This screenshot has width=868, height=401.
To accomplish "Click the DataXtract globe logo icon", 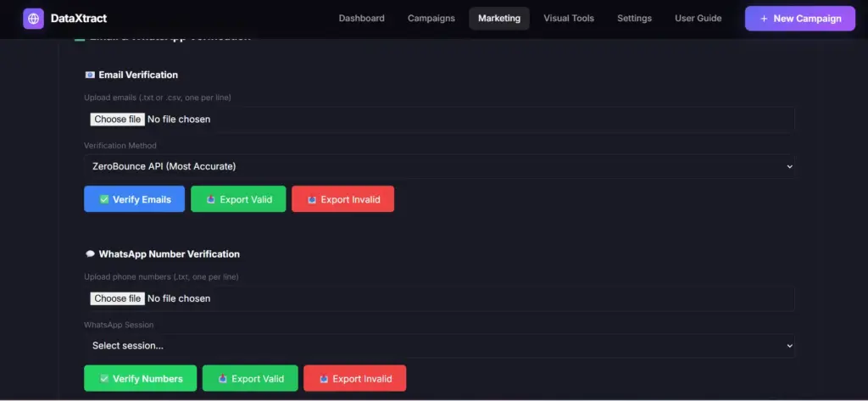I will pos(33,19).
